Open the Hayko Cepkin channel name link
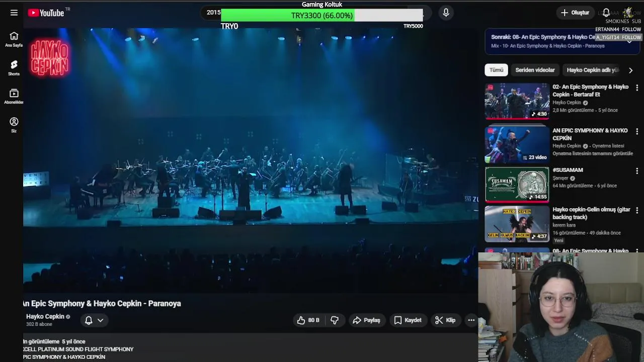This screenshot has width=644, height=362. click(x=45, y=316)
